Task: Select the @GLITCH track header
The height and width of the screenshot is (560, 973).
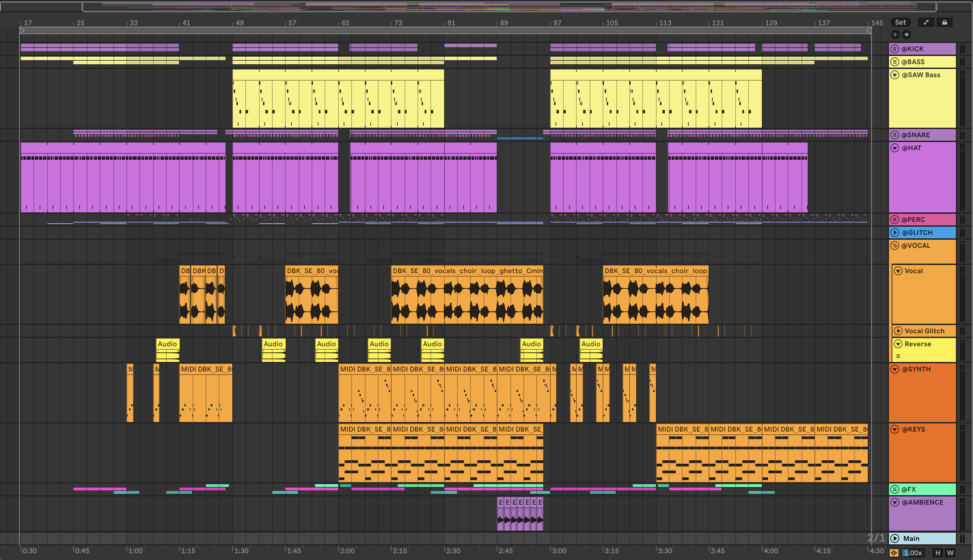Action: [922, 233]
